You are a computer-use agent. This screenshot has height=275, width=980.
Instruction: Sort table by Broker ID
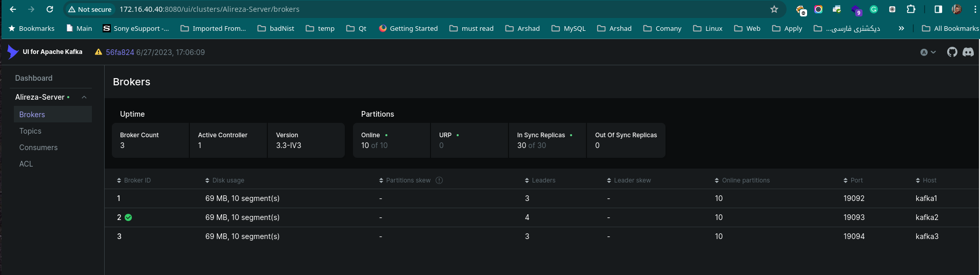pos(134,180)
